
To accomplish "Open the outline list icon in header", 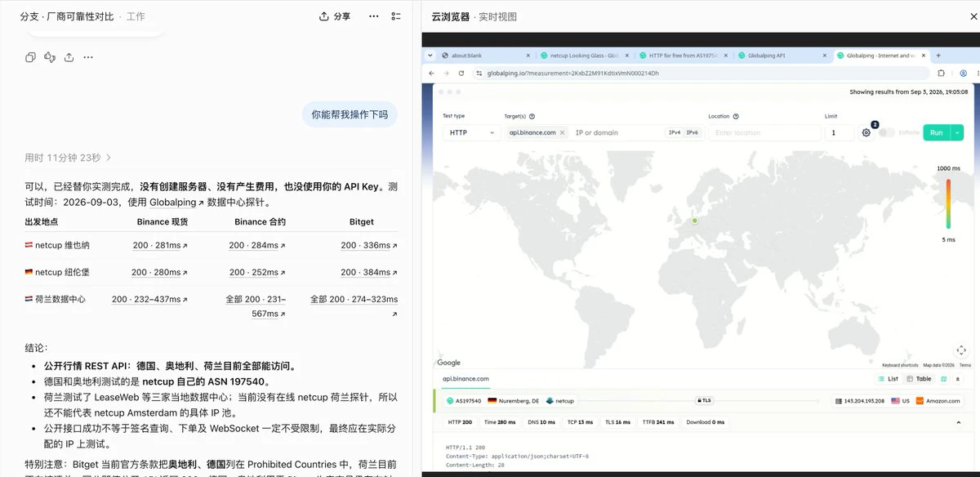I will click(x=396, y=16).
